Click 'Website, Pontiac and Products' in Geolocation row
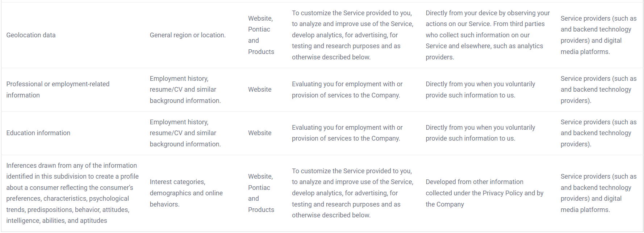The width and height of the screenshot is (644, 233). click(x=261, y=35)
